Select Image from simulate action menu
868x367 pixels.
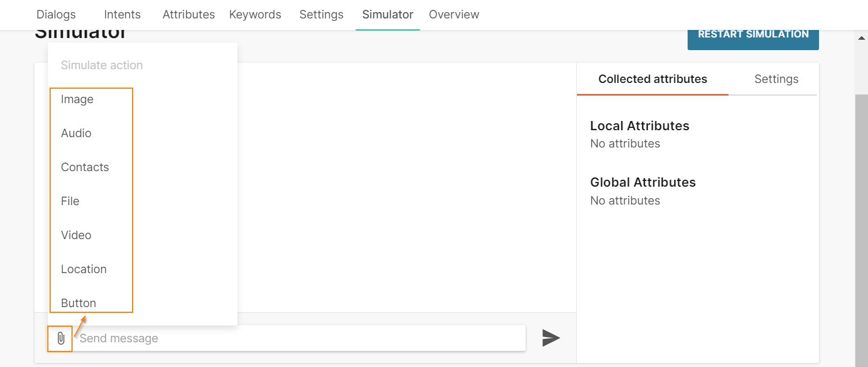[x=77, y=99]
